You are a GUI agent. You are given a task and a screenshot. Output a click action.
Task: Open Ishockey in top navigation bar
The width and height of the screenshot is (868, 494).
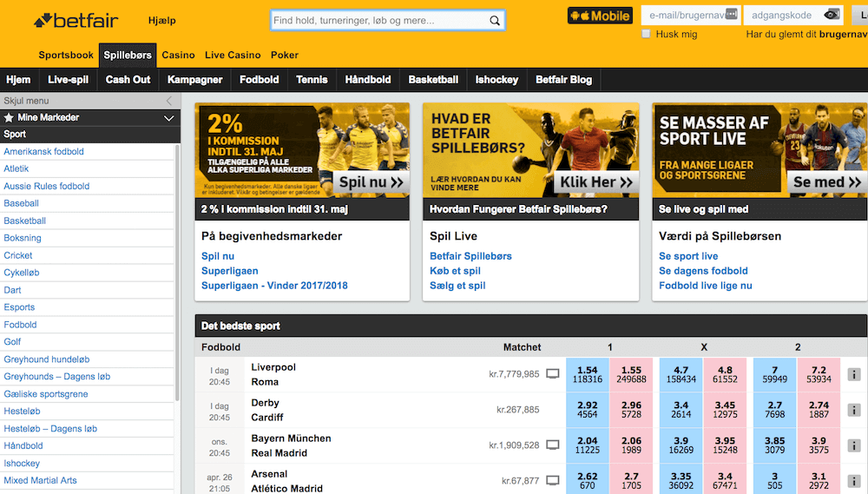[x=496, y=80]
